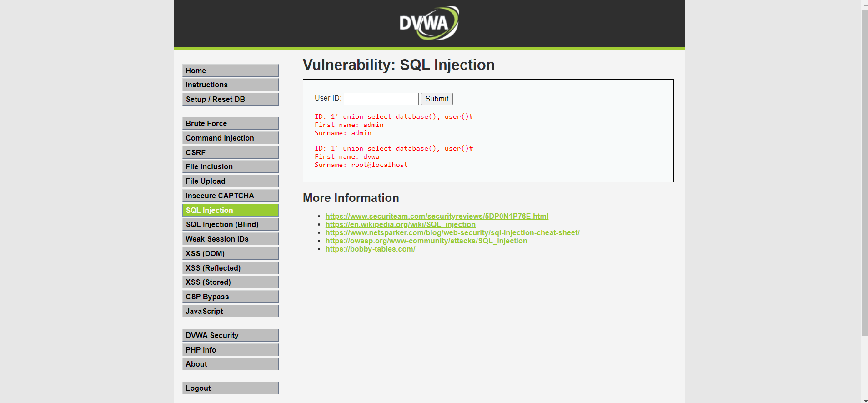The image size is (868, 403).
Task: Focus the User ID input field
Action: tap(381, 99)
